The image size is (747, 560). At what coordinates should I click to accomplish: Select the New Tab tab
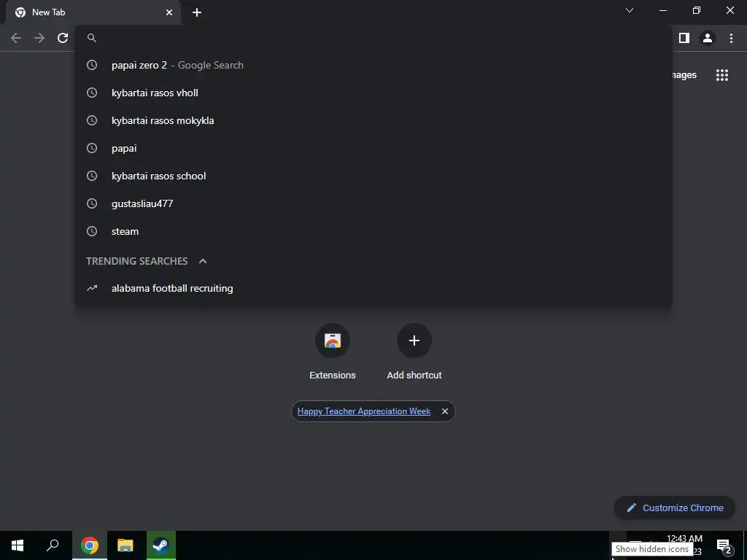tap(93, 12)
